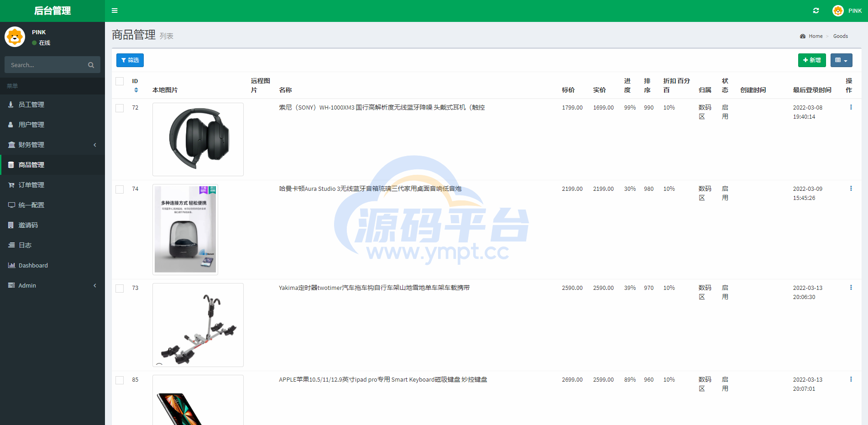Click the Goods breadcrumb link
The width and height of the screenshot is (868, 425).
(840, 36)
